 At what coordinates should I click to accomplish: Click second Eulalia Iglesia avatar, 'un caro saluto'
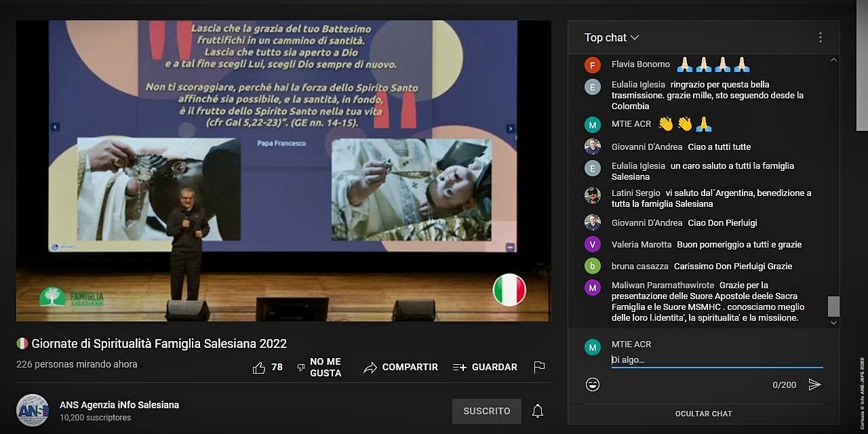pyautogui.click(x=593, y=168)
